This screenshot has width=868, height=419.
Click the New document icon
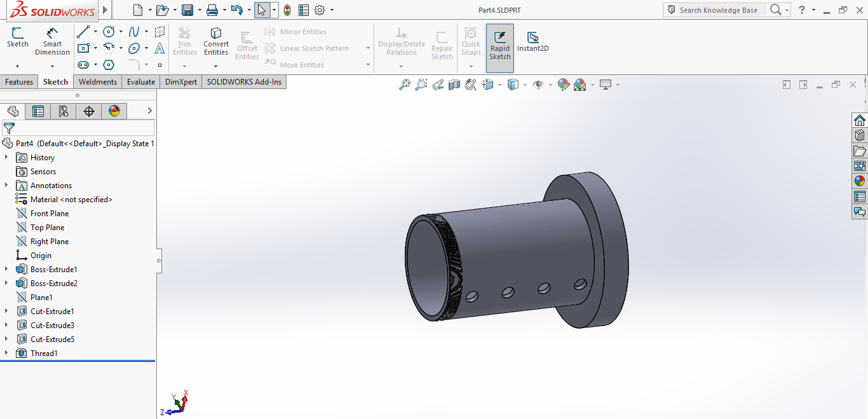point(138,10)
